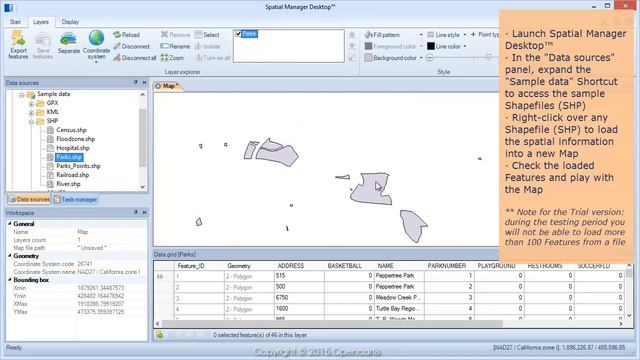This screenshot has width=640, height=360.
Task: Click the address cell 6750
Action: click(x=299, y=298)
